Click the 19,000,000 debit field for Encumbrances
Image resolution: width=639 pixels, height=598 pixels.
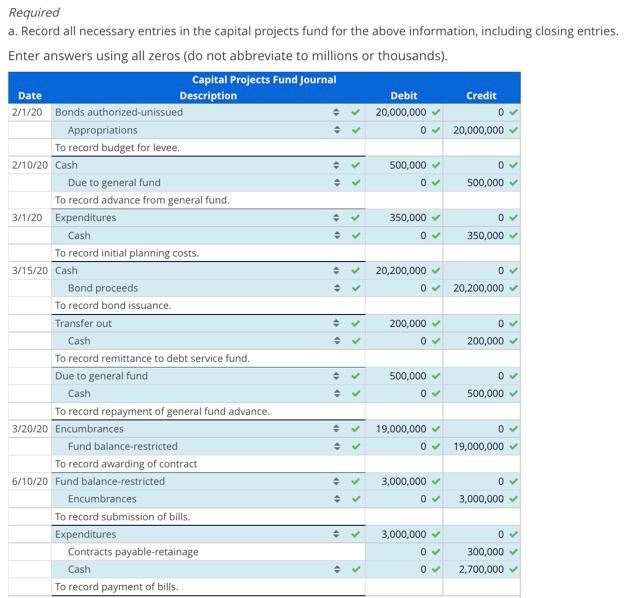(x=403, y=429)
